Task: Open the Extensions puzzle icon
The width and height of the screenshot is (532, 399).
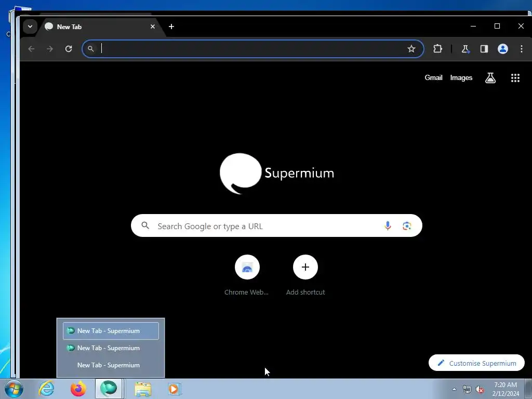Action: click(437, 49)
